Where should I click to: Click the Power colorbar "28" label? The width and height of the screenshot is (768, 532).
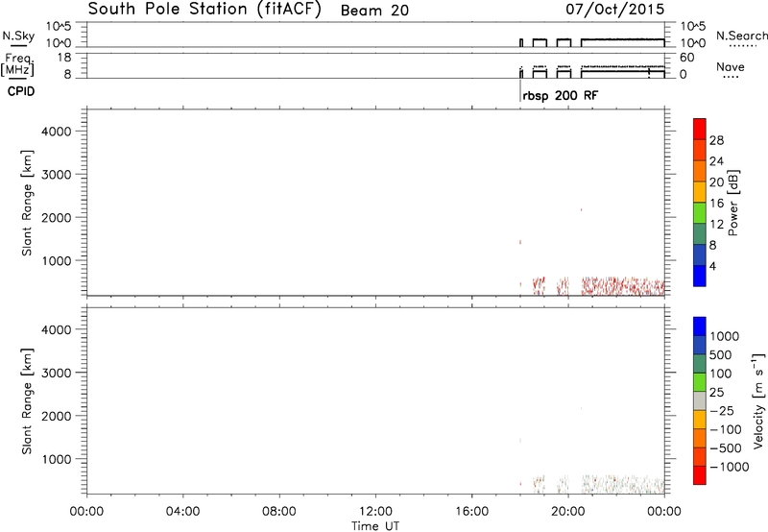coord(716,140)
